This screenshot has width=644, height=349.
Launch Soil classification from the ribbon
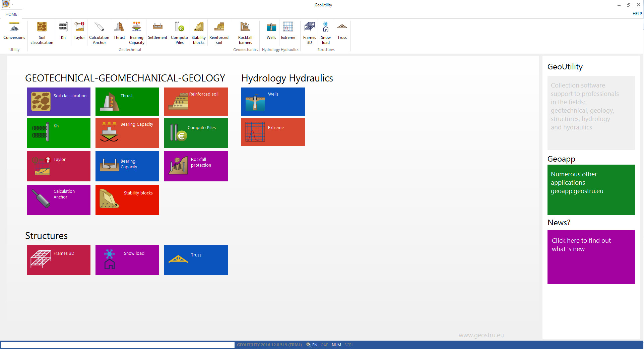[x=42, y=33]
